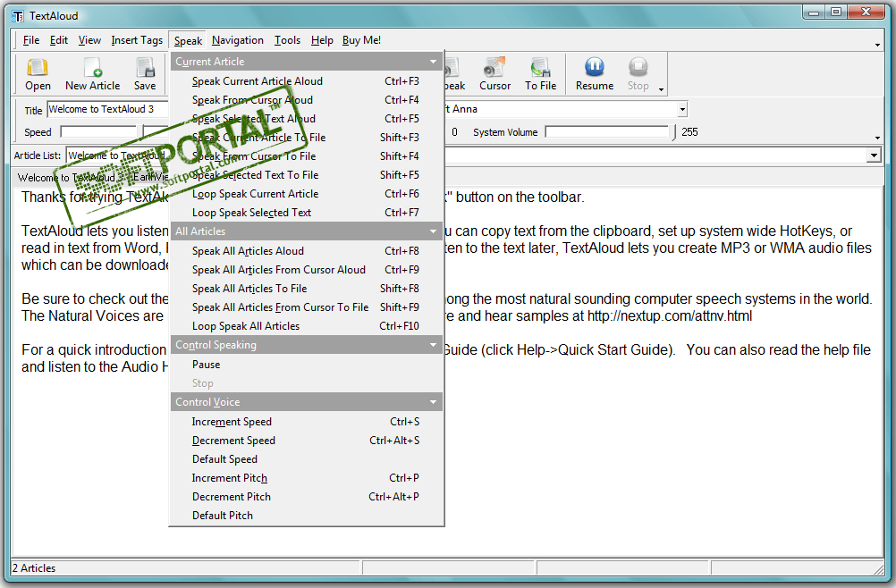The width and height of the screenshot is (896, 588).
Task: Collapse the All Articles menu section
Action: coord(433,231)
